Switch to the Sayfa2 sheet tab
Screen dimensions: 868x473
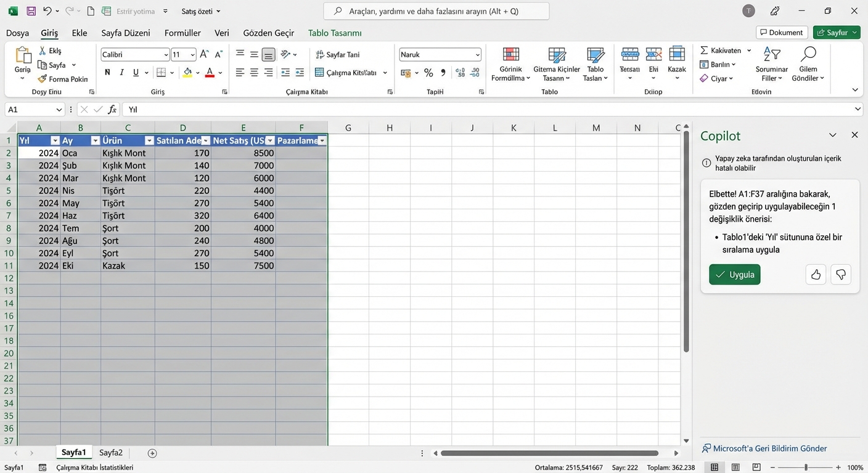(111, 452)
